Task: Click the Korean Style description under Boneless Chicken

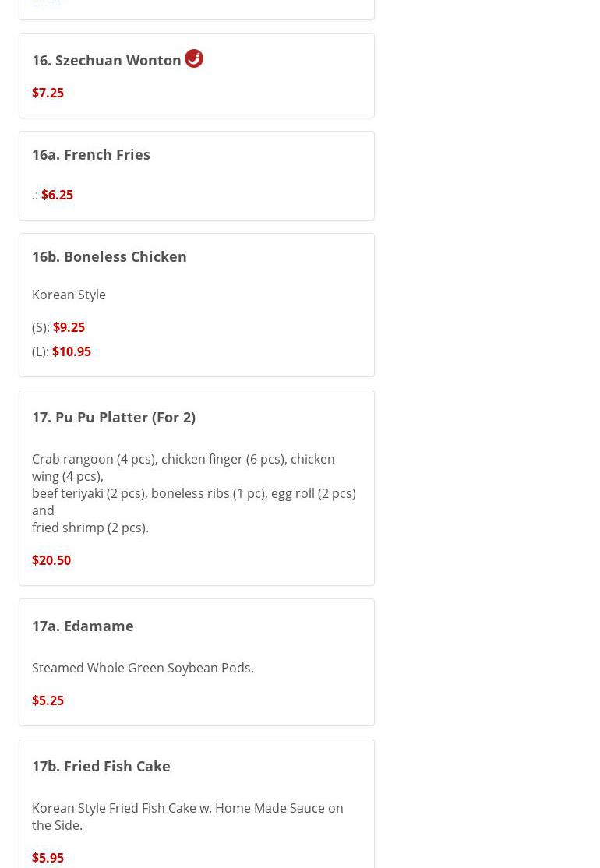Action: pos(69,295)
